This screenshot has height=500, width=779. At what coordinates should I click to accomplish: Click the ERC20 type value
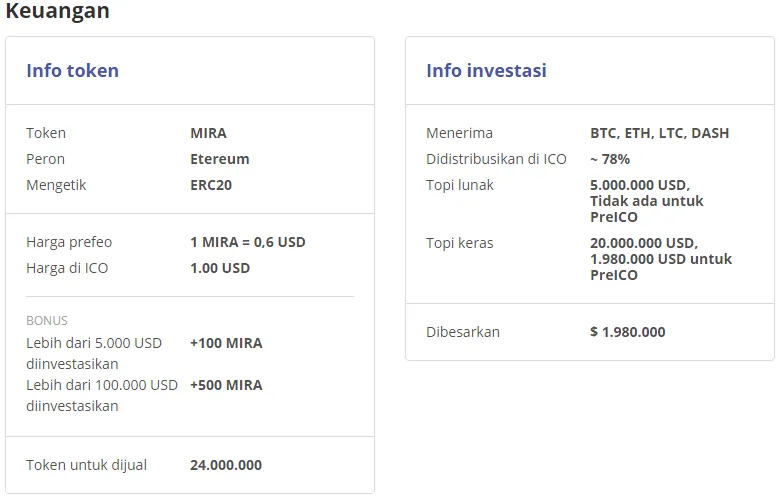tap(210, 185)
